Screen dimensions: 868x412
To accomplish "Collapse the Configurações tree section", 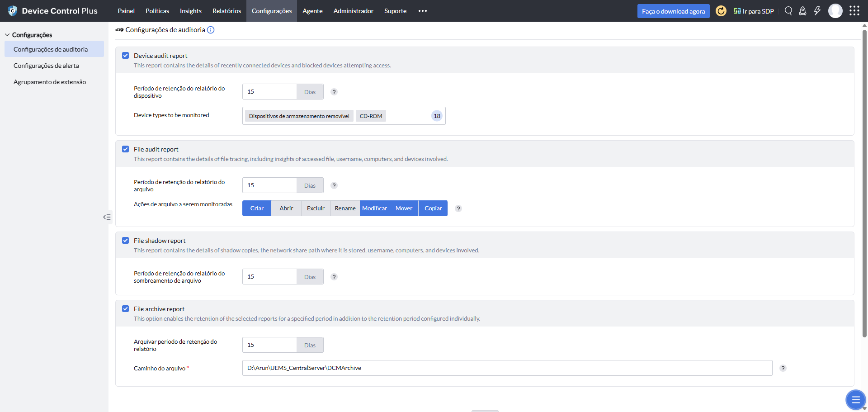I will [7, 35].
